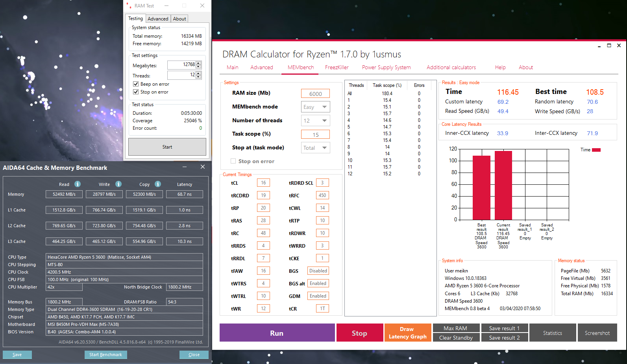This screenshot has width=627, height=364.
Task: Decrease the Megabytes stepper value
Action: 198,66
